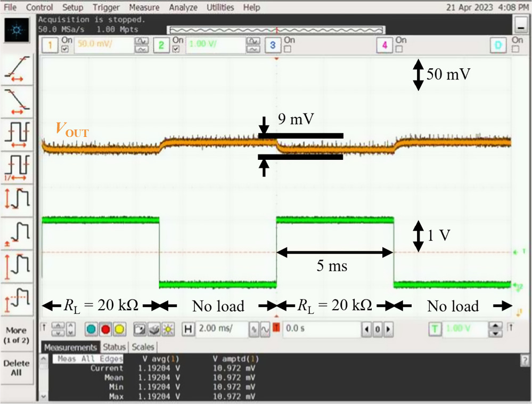The image size is (532, 404).
Task: Click the frequency measurement icon
Action: click(17, 167)
